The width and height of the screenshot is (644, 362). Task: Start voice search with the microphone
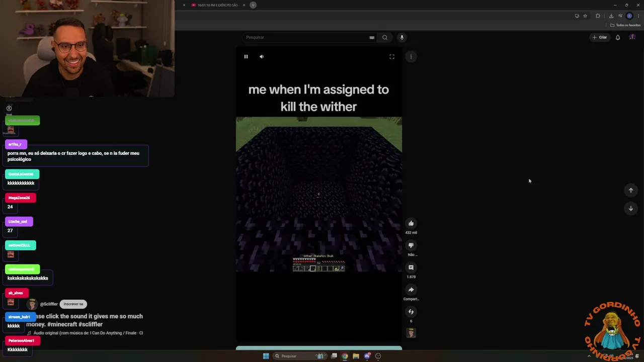tap(401, 37)
